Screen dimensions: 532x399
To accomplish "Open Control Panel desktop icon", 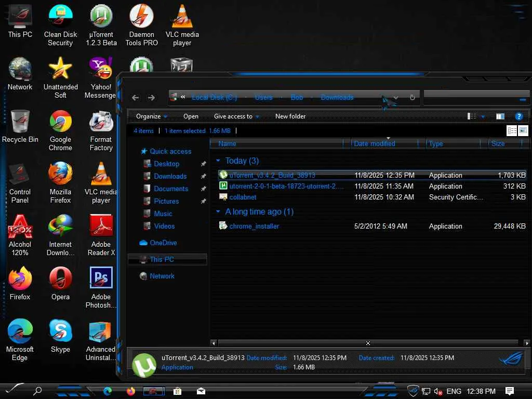I will point(20,183).
